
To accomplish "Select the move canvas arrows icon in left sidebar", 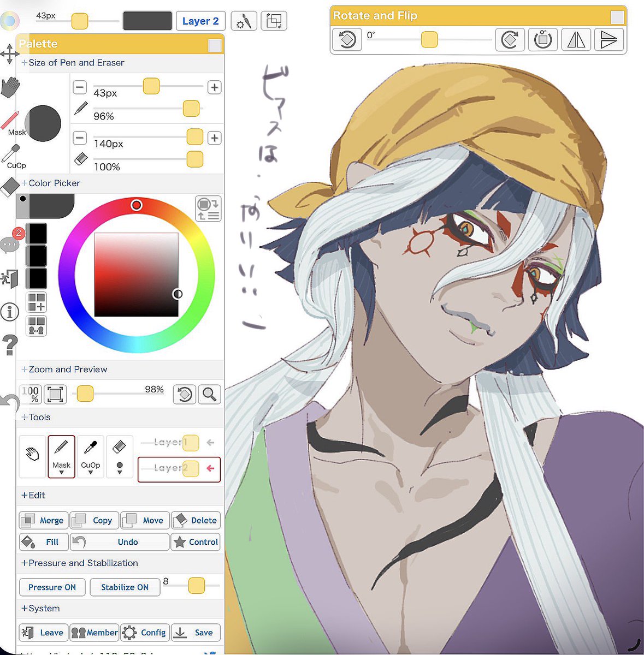I will coord(9,55).
